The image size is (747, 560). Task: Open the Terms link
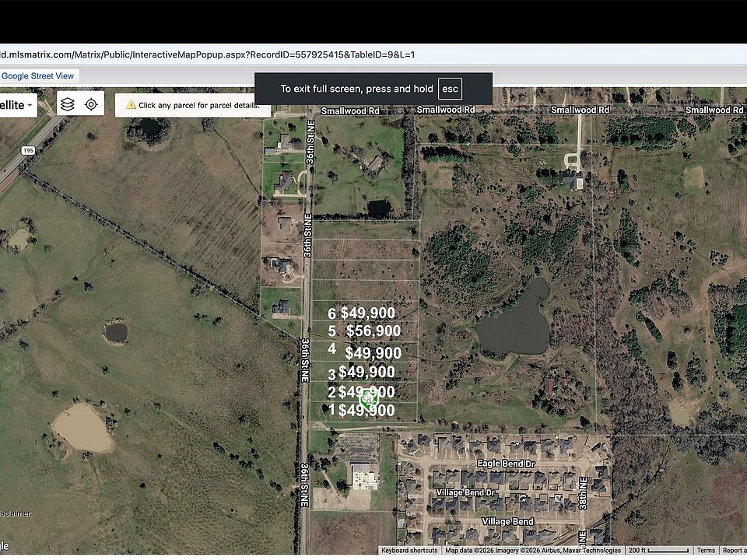(706, 551)
